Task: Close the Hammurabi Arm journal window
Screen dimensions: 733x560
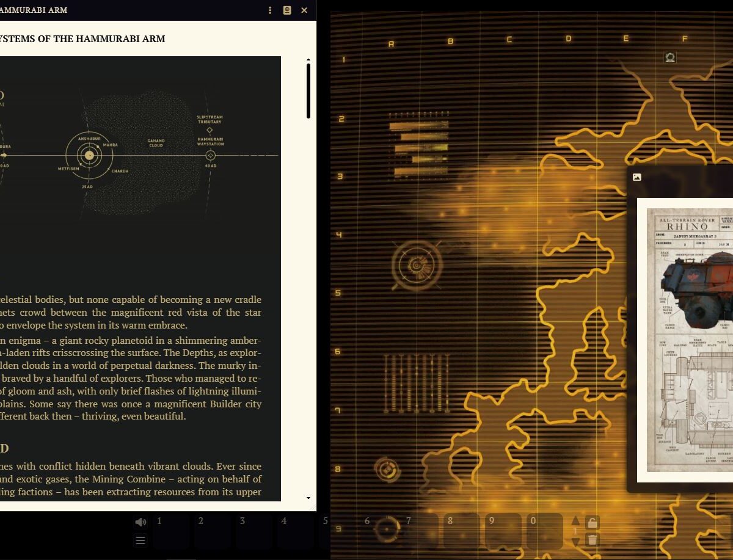Action: [304, 10]
